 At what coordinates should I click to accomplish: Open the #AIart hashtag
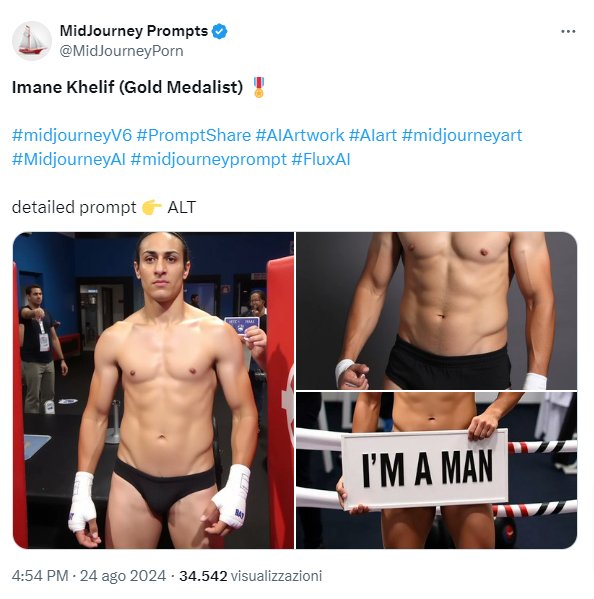(x=373, y=135)
